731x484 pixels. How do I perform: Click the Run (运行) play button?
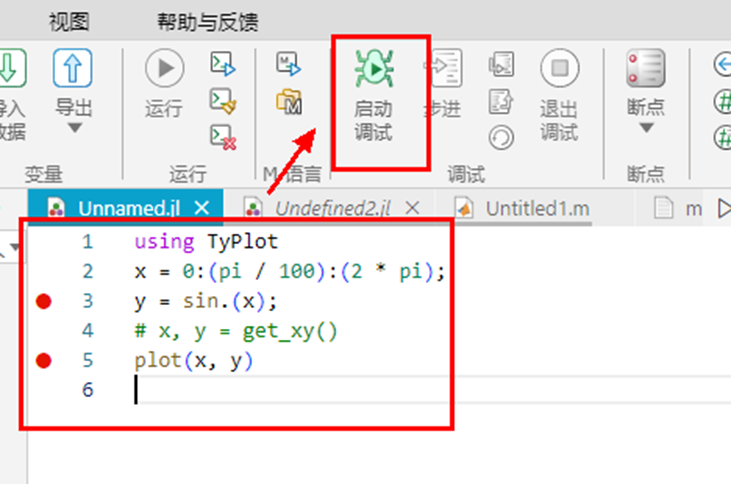click(164, 68)
